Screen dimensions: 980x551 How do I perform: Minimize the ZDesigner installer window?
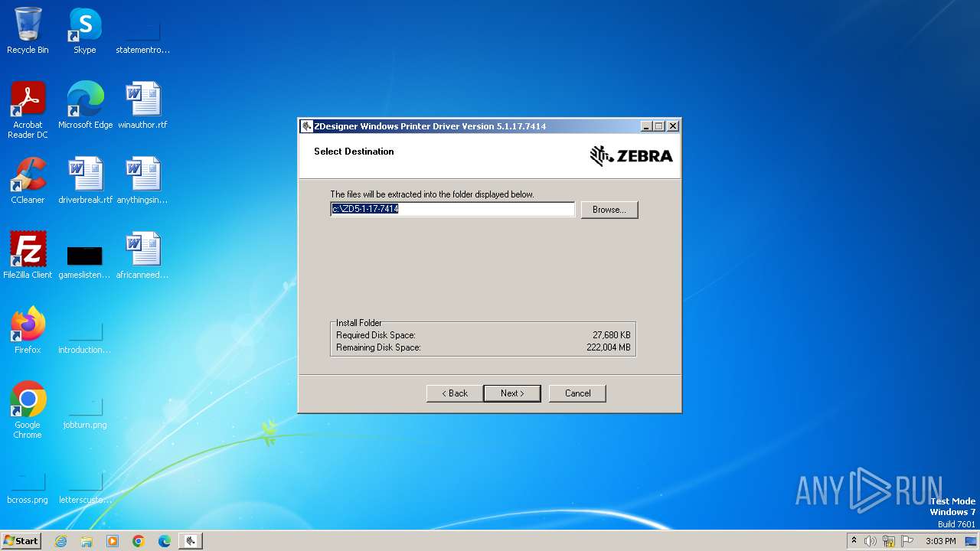tap(647, 126)
